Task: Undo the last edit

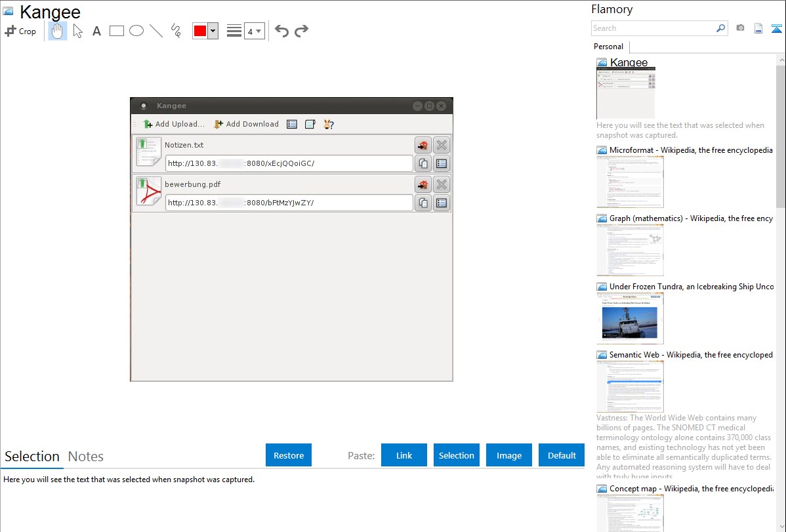Action: point(281,31)
